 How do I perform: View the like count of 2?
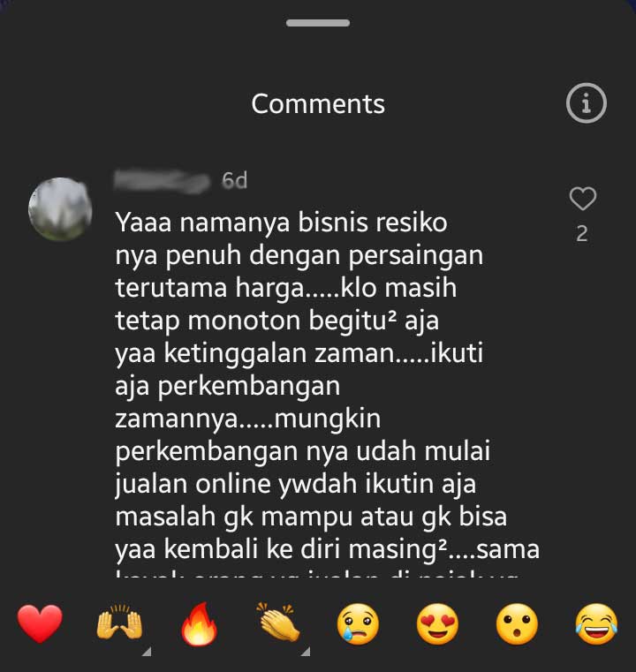[582, 234]
